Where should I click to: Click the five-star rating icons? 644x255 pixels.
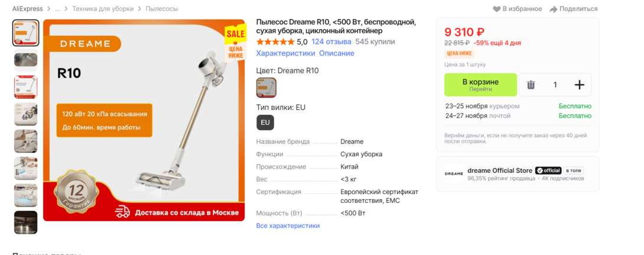point(275,41)
